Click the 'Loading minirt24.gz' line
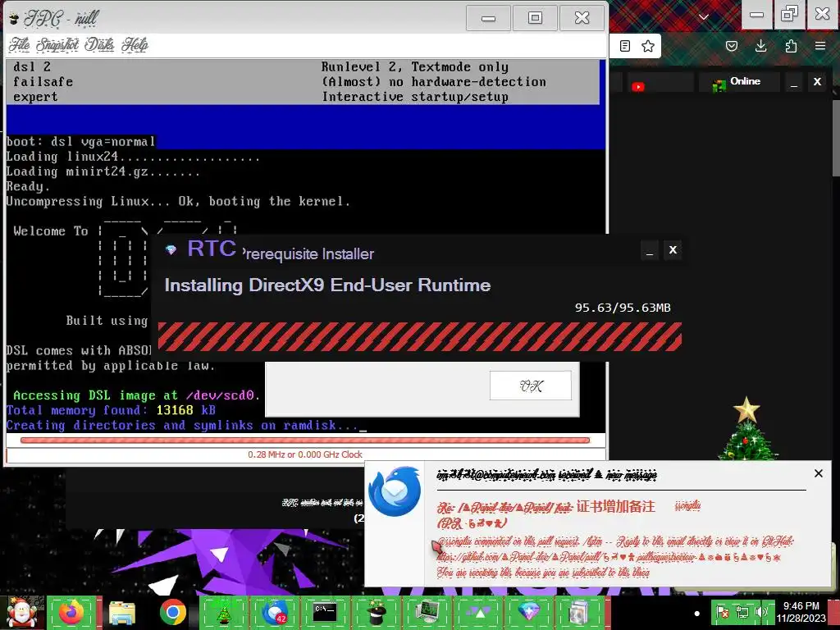The height and width of the screenshot is (630, 840). (x=103, y=172)
